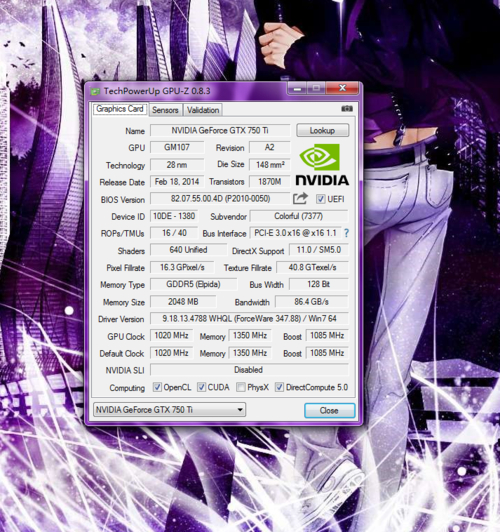500x532 pixels.
Task: Click the Shaders field 640 Unified
Action: (188, 250)
